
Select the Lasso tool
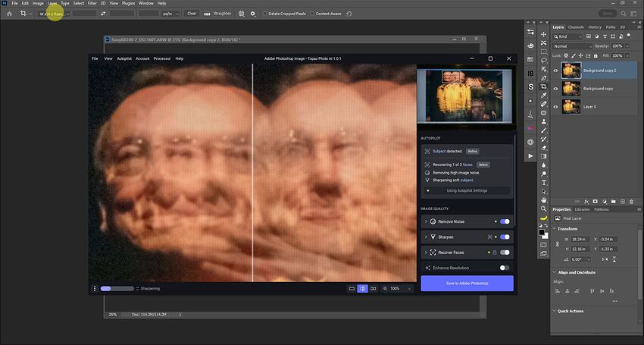pos(544,60)
